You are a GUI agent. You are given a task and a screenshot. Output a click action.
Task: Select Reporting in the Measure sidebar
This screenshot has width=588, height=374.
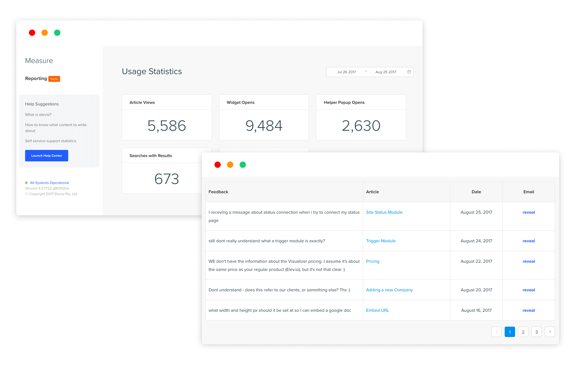coord(36,79)
